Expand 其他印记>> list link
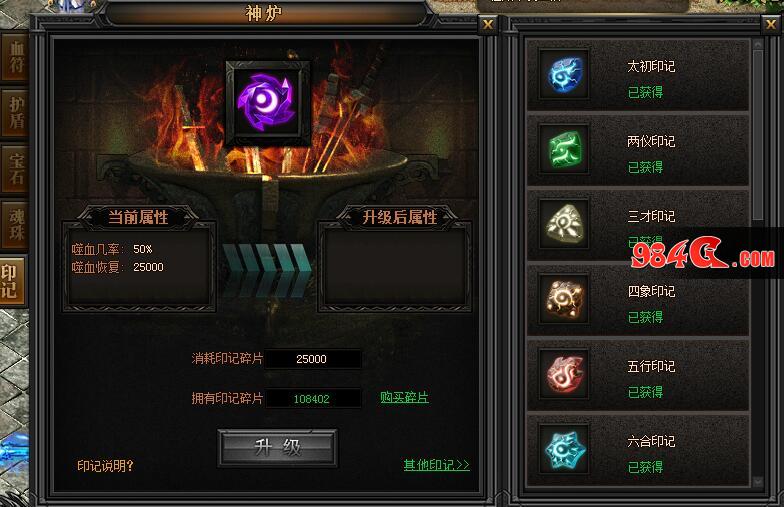This screenshot has height=507, width=784. click(x=436, y=465)
